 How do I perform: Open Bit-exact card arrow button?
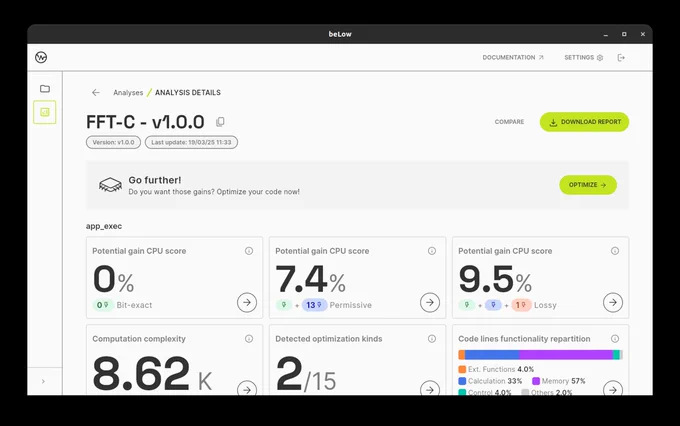[x=247, y=302]
